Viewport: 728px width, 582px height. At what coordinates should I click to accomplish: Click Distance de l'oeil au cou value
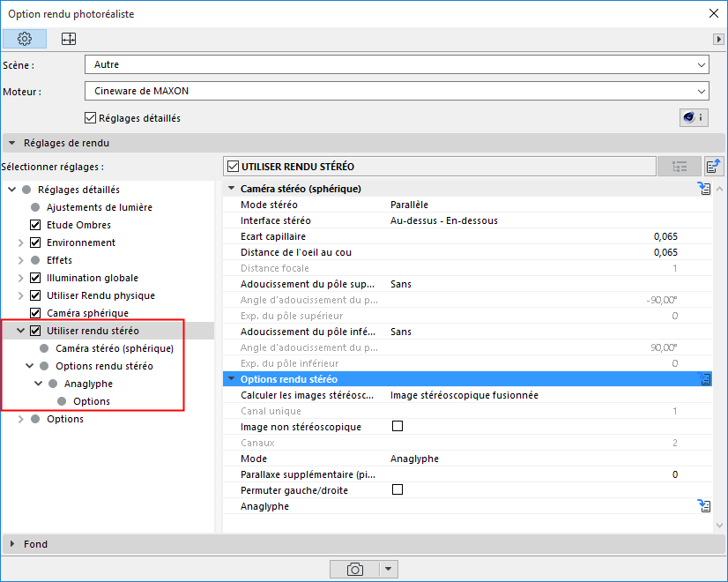tap(665, 252)
